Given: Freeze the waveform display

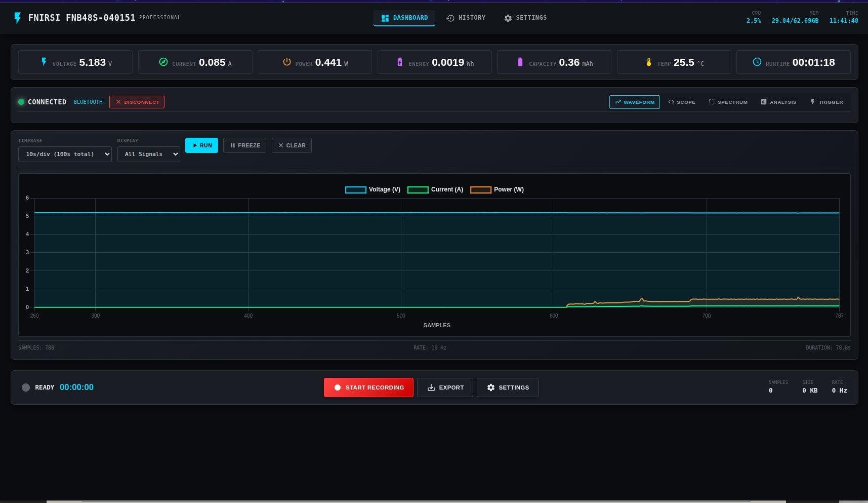Looking at the screenshot, I should (x=244, y=145).
